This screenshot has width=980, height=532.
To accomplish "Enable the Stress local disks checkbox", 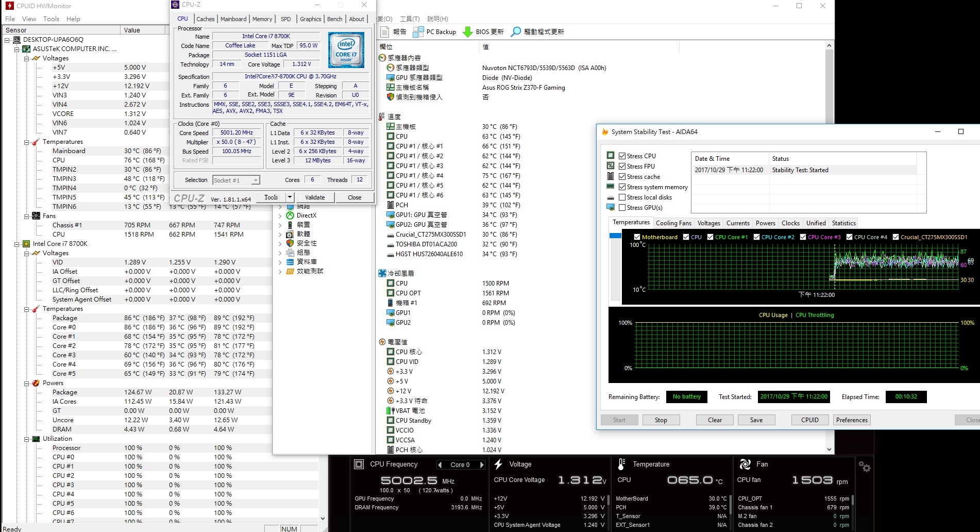I will click(x=622, y=197).
